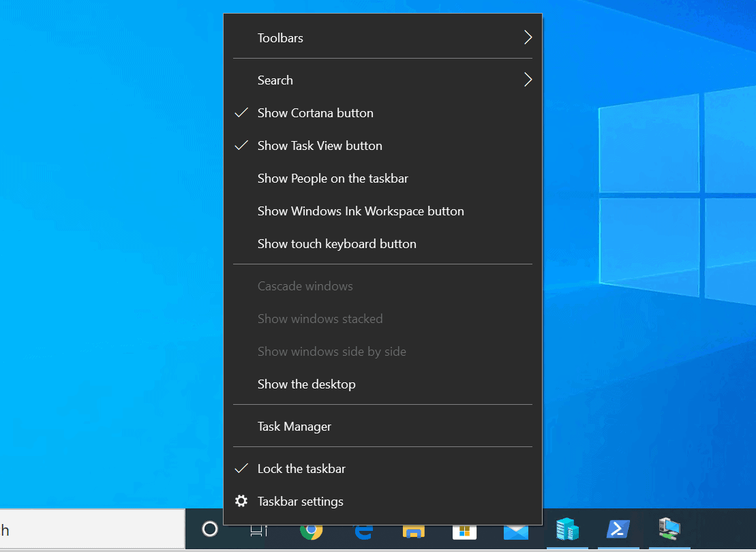Click the Toolbars submenu chevron arrow
Viewport: 756px width, 552px height.
(x=527, y=37)
